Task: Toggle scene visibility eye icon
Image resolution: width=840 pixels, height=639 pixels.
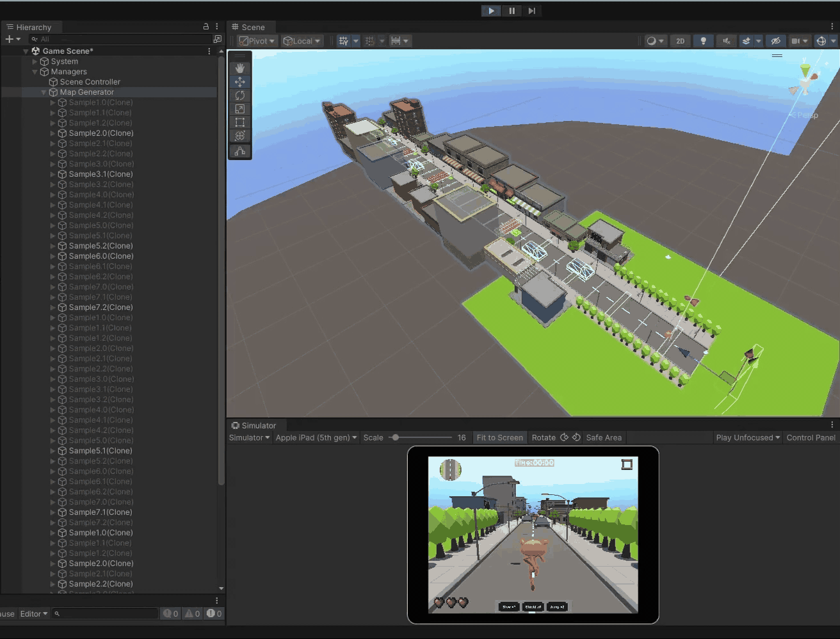Action: 775,41
